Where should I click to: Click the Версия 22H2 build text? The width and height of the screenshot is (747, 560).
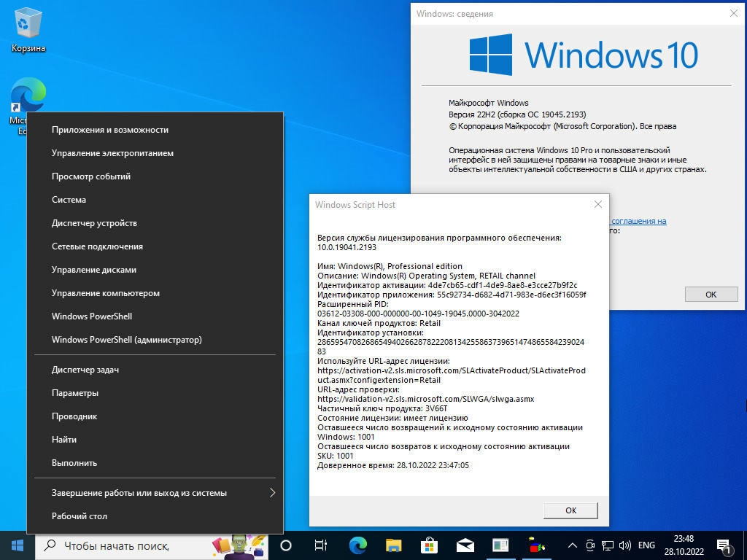coord(517,114)
